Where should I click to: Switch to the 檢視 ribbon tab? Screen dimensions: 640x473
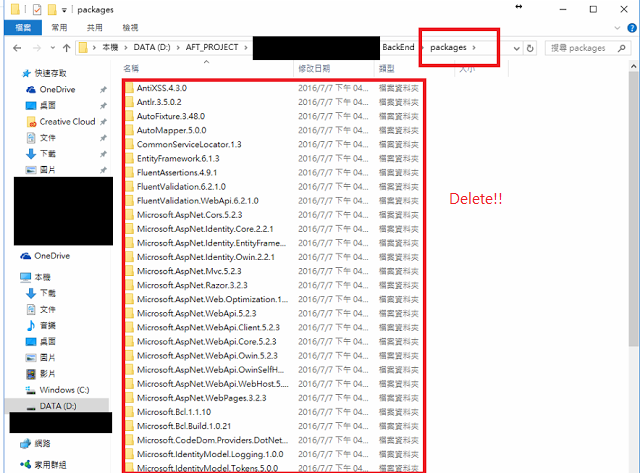point(130,27)
